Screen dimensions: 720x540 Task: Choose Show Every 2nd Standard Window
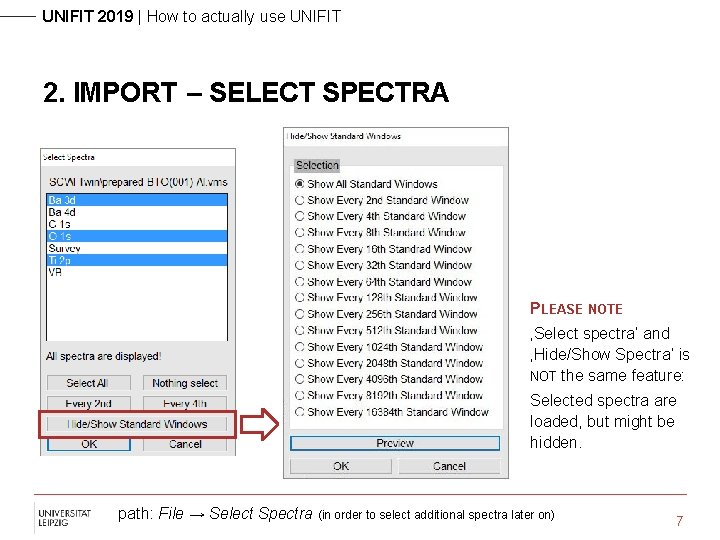click(300, 200)
